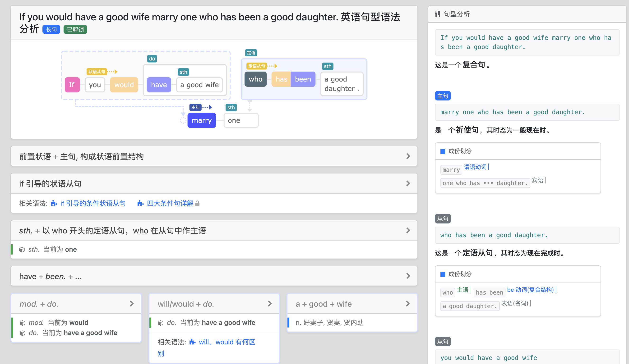This screenshot has width=629, height=364.
Task: Click the first grey 从句 badge
Action: 443,219
